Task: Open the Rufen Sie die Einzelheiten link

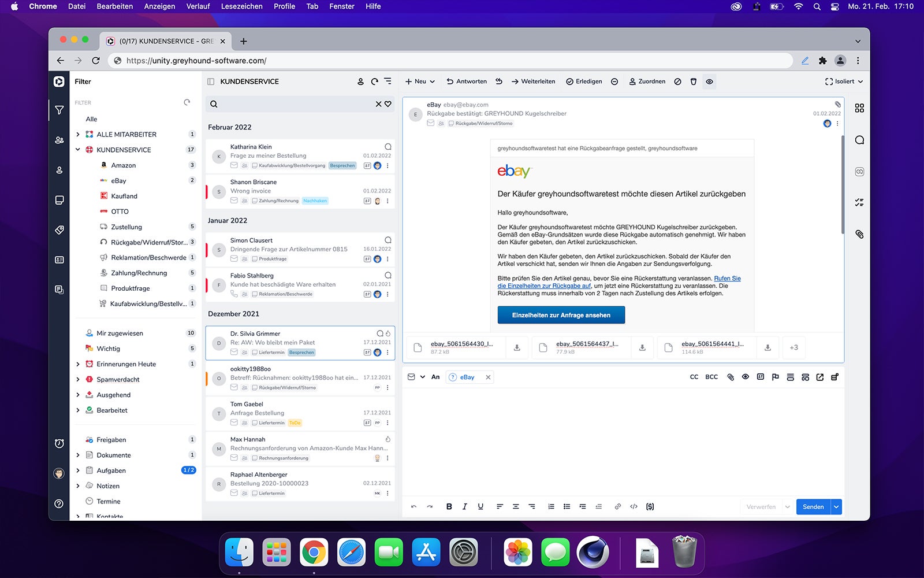Action: coord(619,282)
